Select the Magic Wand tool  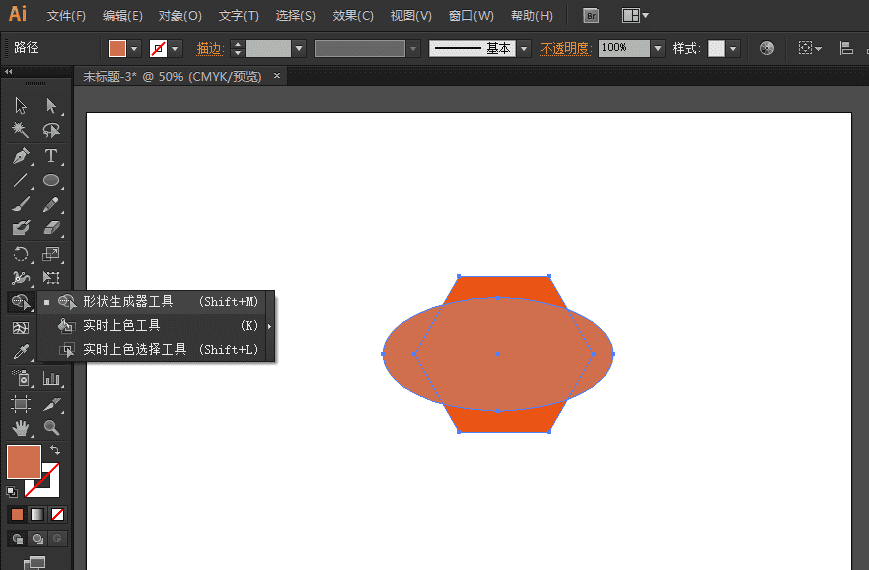pyautogui.click(x=21, y=130)
